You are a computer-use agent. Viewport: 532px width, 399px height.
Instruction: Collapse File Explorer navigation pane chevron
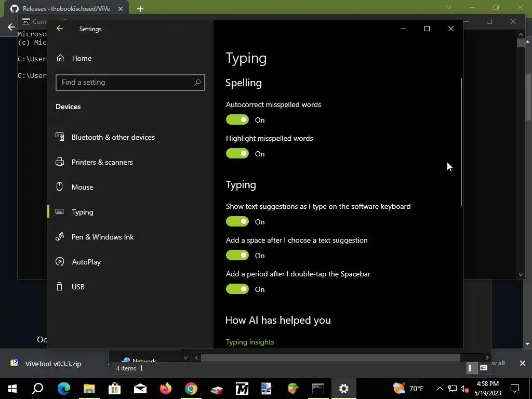(185, 357)
